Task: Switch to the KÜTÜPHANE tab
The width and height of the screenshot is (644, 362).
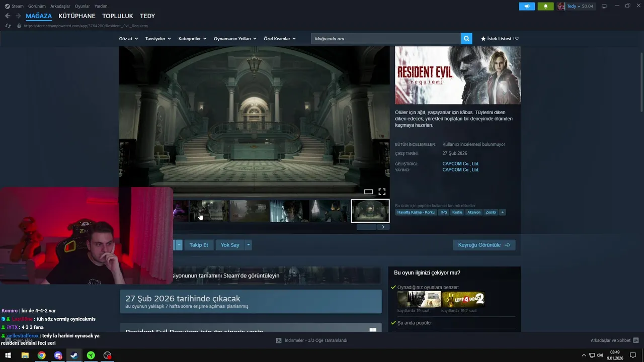Action: pyautogui.click(x=77, y=16)
